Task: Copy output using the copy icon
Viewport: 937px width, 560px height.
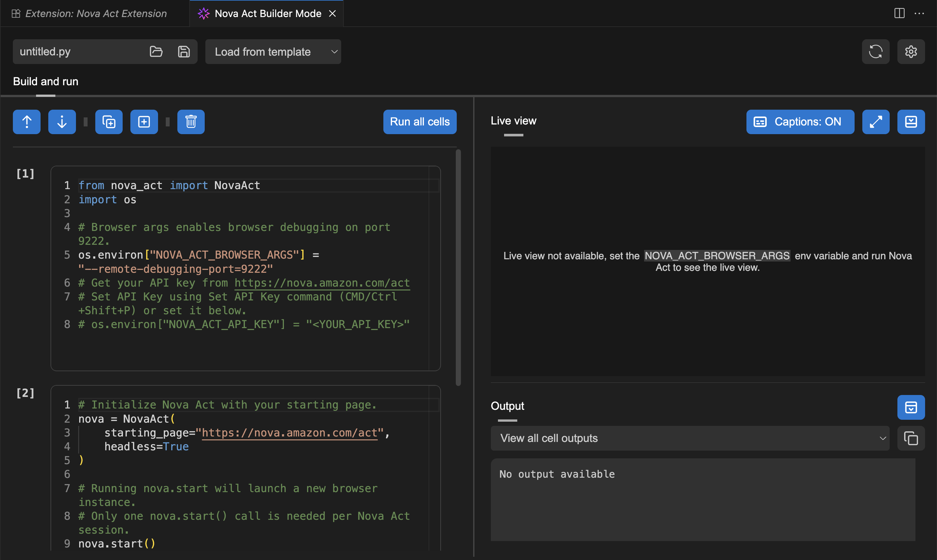Action: point(911,438)
